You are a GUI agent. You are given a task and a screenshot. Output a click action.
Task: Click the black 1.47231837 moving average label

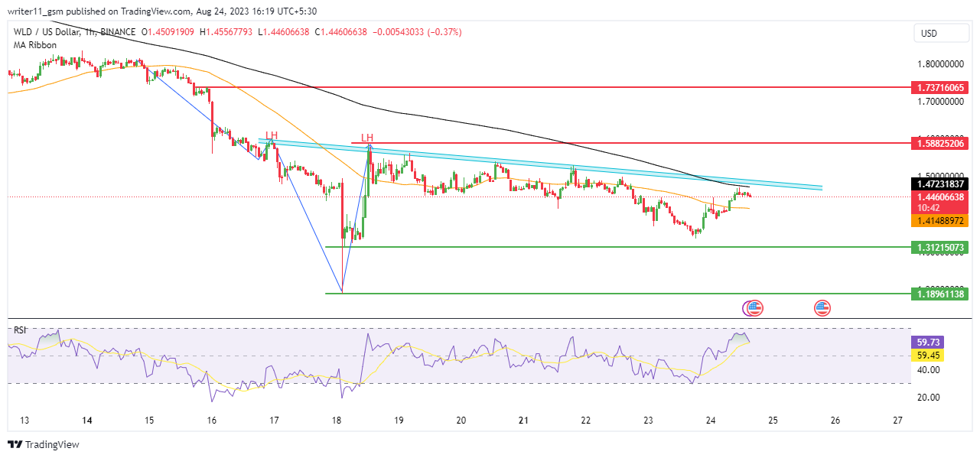click(941, 184)
